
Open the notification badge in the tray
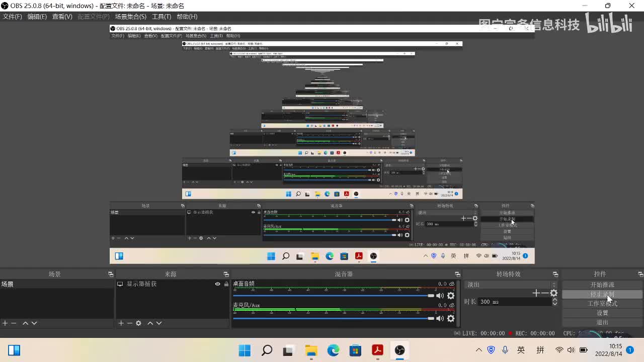pyautogui.click(x=630, y=350)
